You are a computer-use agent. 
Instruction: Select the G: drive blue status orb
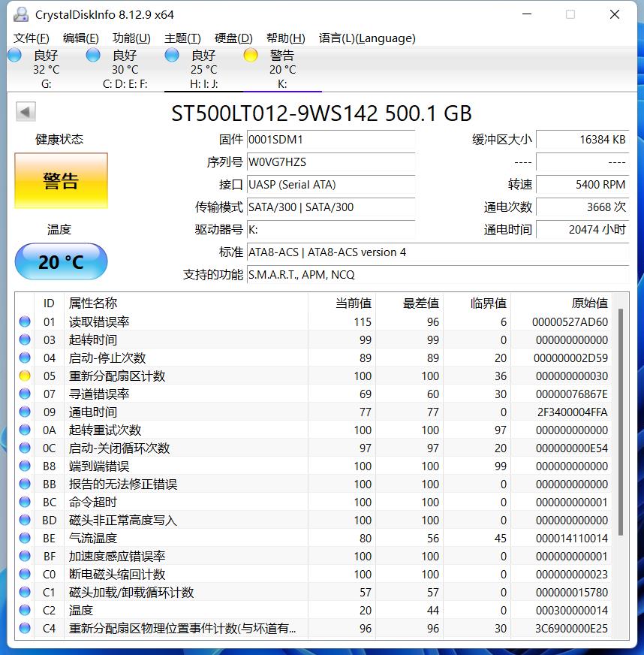pos(14,55)
